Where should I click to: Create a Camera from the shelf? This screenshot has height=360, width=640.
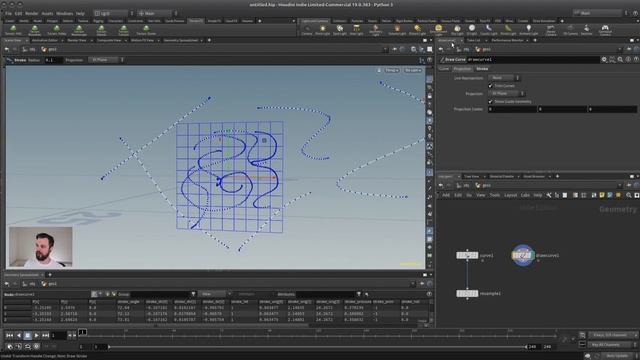coord(307,30)
